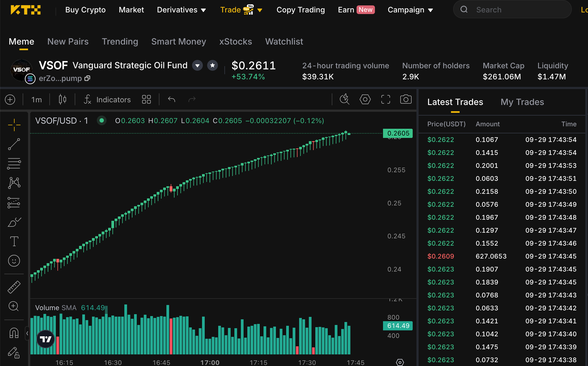Switch to the Trending tab
Image resolution: width=588 pixels, height=366 pixels.
point(120,42)
